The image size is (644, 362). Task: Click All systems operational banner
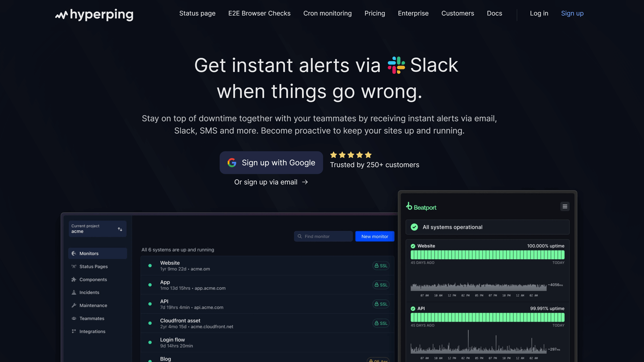point(487,227)
